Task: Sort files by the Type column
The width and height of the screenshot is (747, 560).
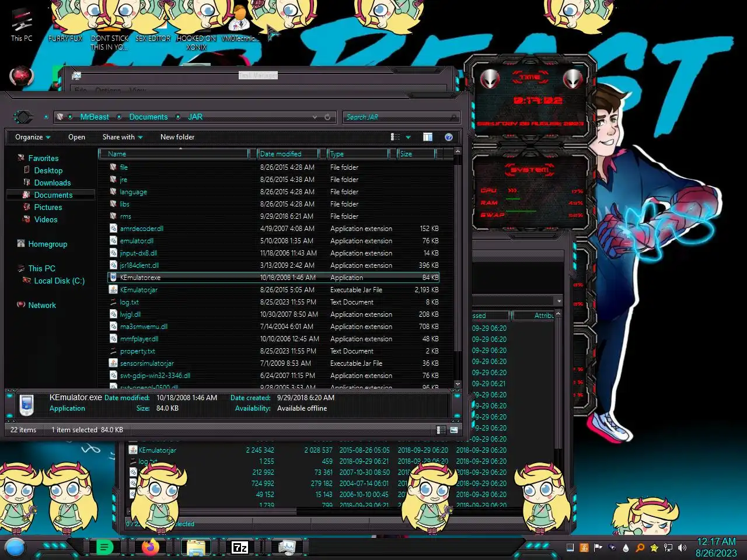Action: point(358,154)
